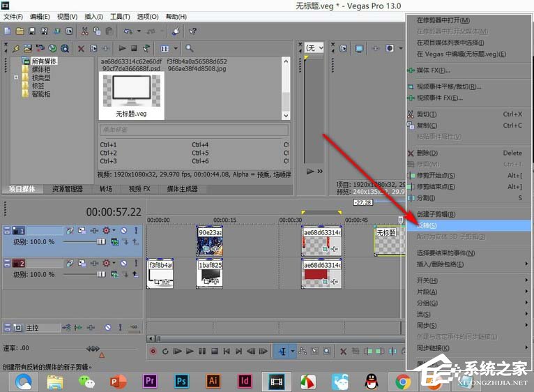This screenshot has width=534, height=392.
Task: Click the search magnifier in Project Media toolbar
Action: click(189, 48)
